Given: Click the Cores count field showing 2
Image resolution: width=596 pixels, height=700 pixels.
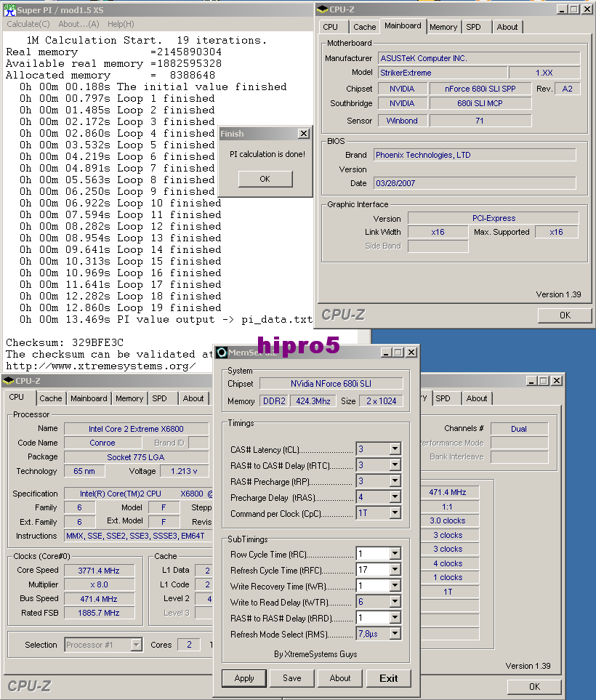Looking at the screenshot, I should click(189, 645).
